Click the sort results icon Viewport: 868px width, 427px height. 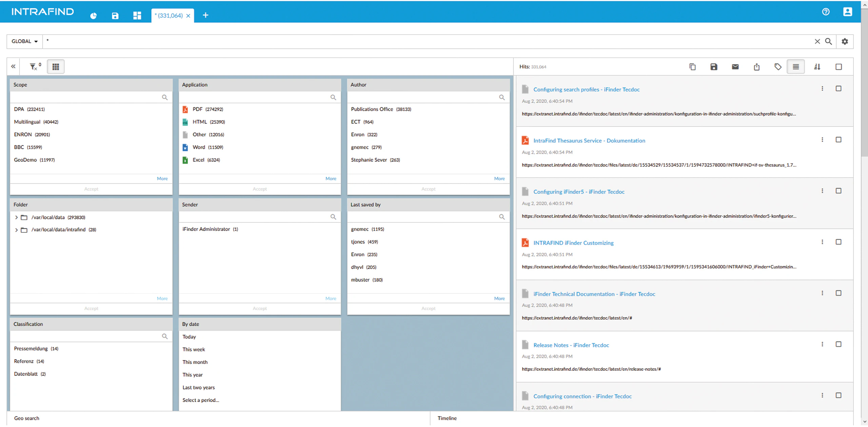[817, 67]
